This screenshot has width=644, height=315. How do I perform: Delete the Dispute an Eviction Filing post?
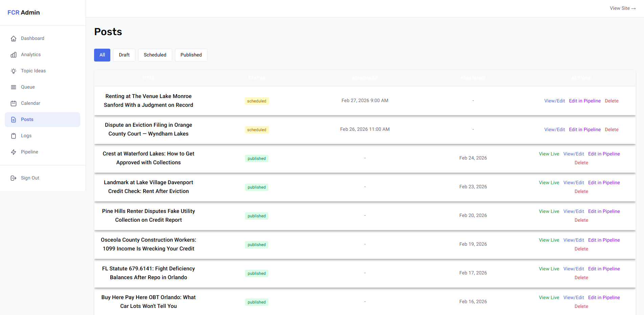tap(612, 129)
